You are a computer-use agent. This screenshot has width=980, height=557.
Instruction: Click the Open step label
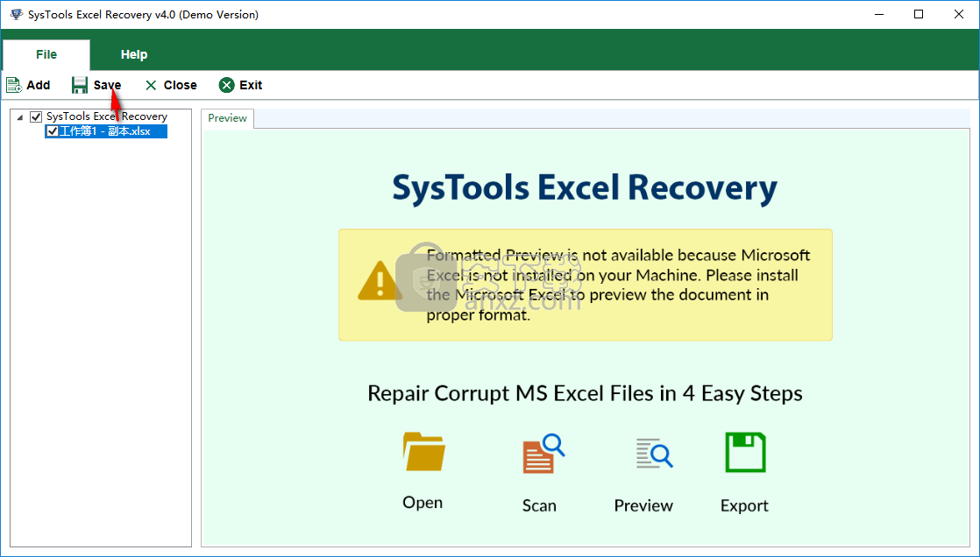tap(423, 503)
